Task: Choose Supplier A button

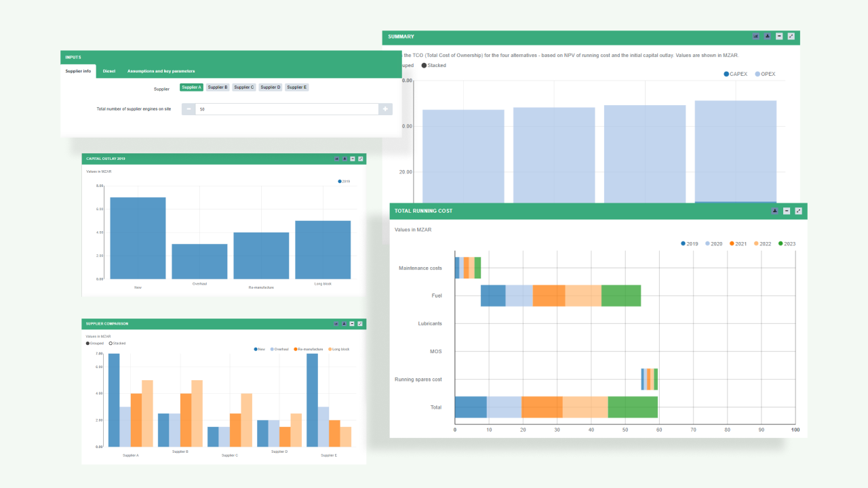Action: pos(191,87)
